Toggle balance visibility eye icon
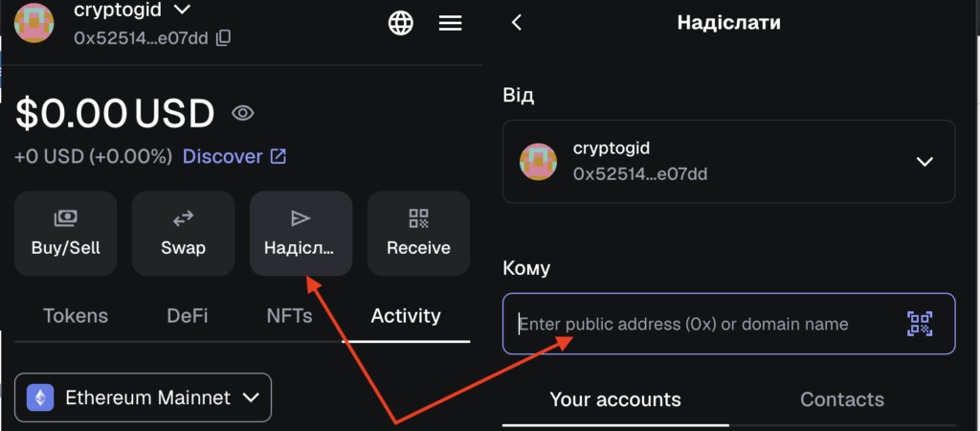The image size is (980, 431). coord(243,114)
